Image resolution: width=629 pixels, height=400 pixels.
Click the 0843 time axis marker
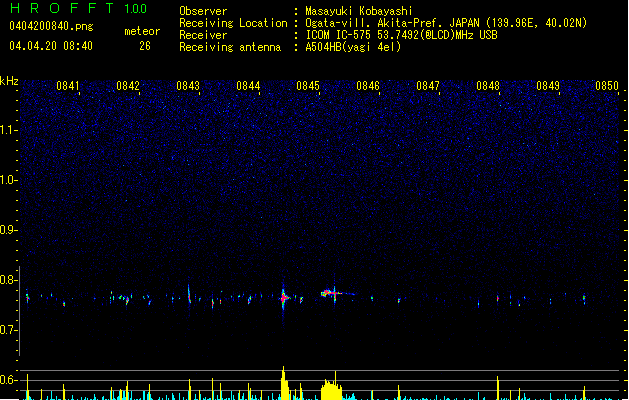point(188,86)
